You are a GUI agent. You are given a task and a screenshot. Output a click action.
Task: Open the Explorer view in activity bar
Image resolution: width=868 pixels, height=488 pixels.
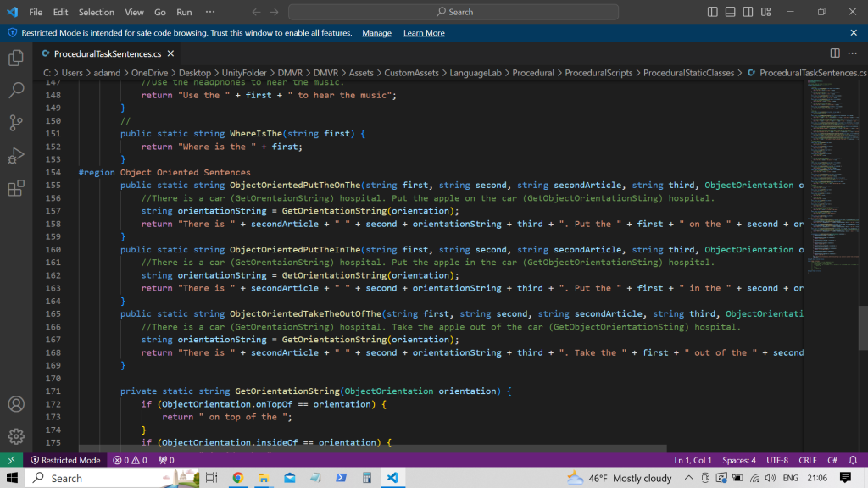click(x=16, y=58)
